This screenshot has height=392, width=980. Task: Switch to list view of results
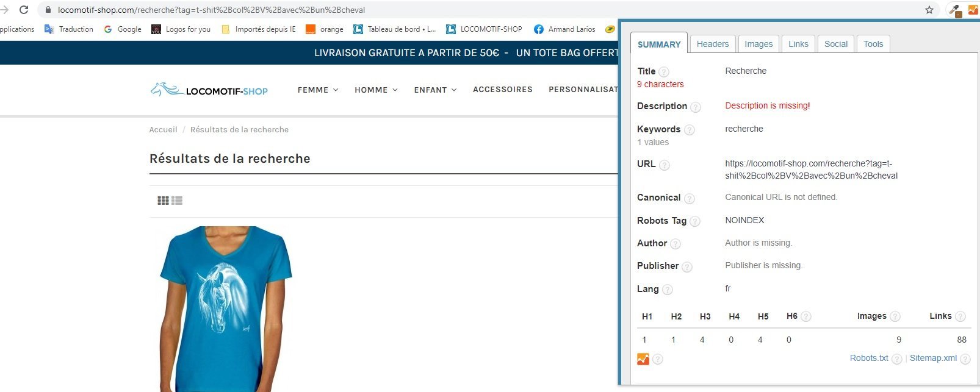click(177, 201)
